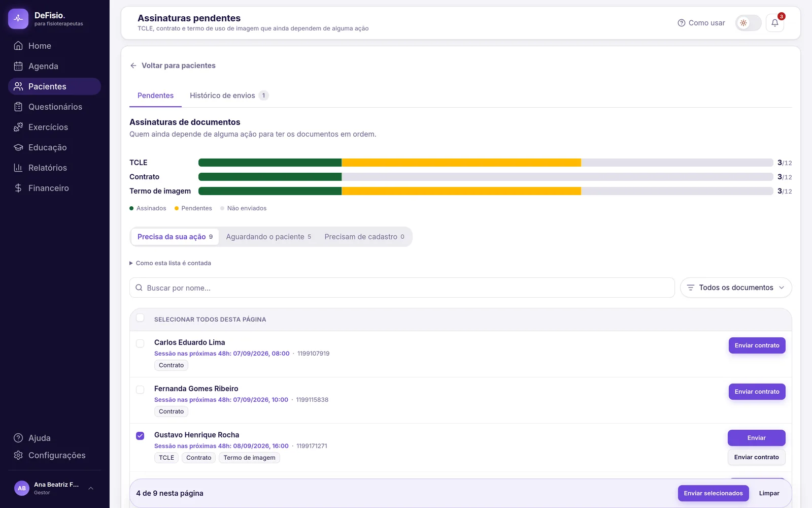Click the filter lines icon in documents dropdown

(690, 288)
